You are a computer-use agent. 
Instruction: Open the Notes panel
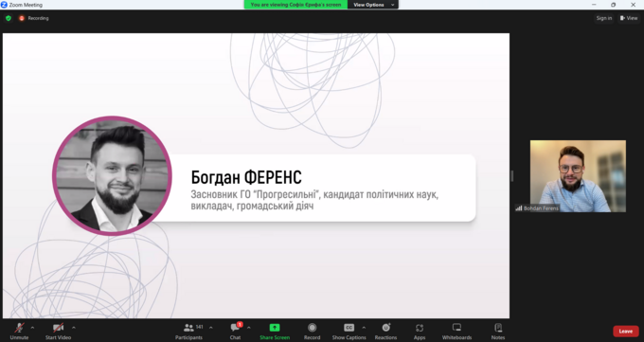[x=498, y=332]
